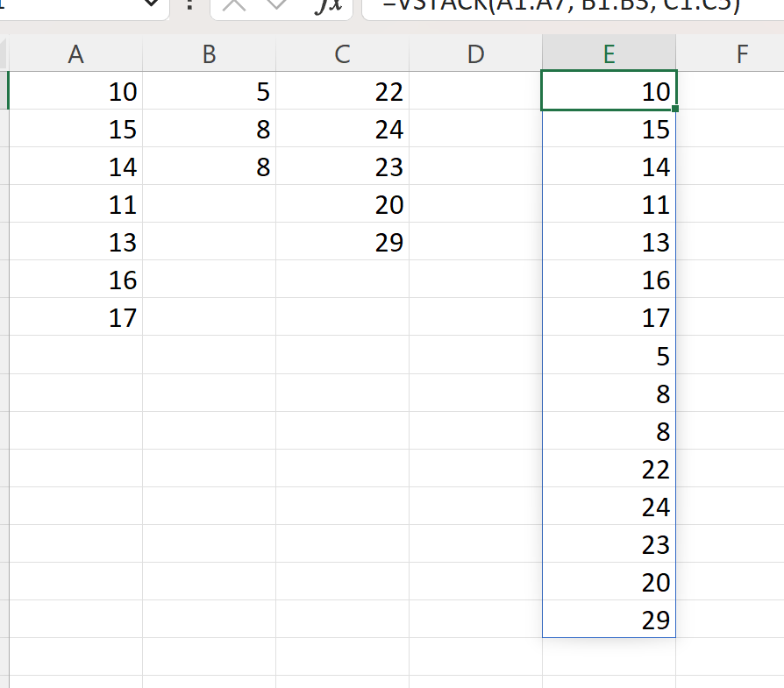Click cell B2 containing value 8
Image resolution: width=784 pixels, height=688 pixels.
pyautogui.click(x=209, y=129)
